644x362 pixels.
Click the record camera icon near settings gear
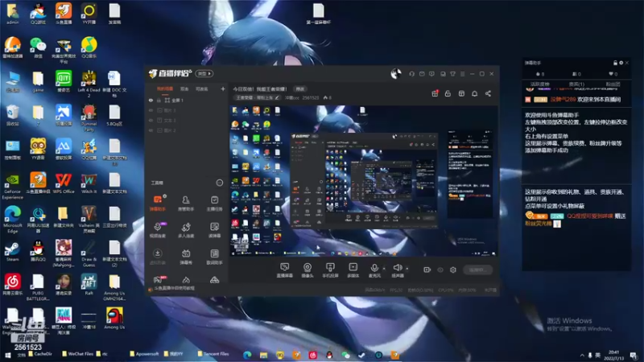[427, 269]
